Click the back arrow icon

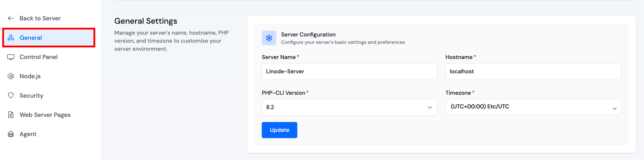pyautogui.click(x=11, y=18)
